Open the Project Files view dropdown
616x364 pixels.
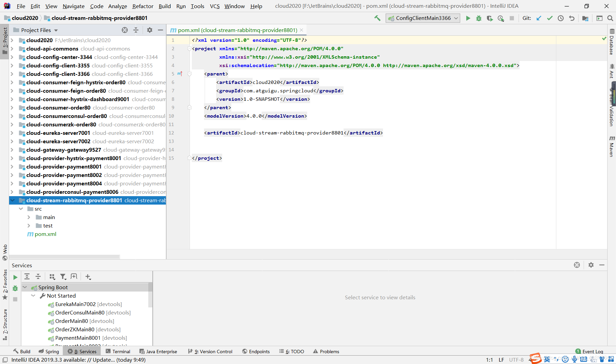click(x=56, y=30)
